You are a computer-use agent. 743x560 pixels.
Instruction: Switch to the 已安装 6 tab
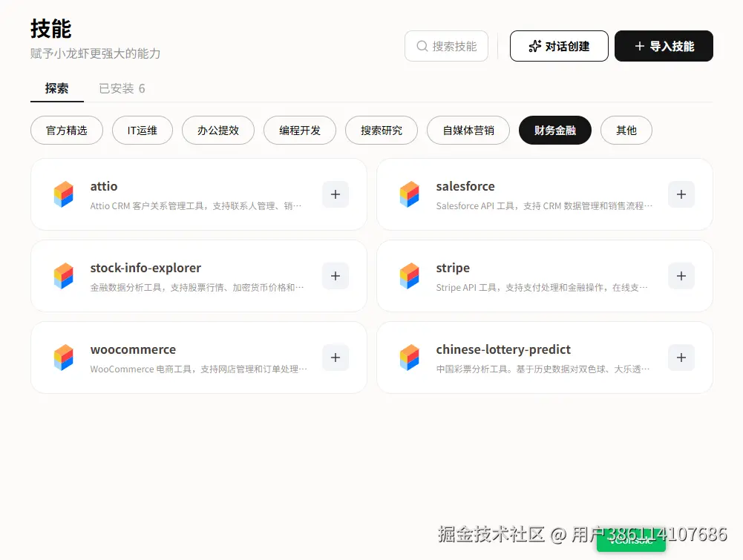pos(122,88)
